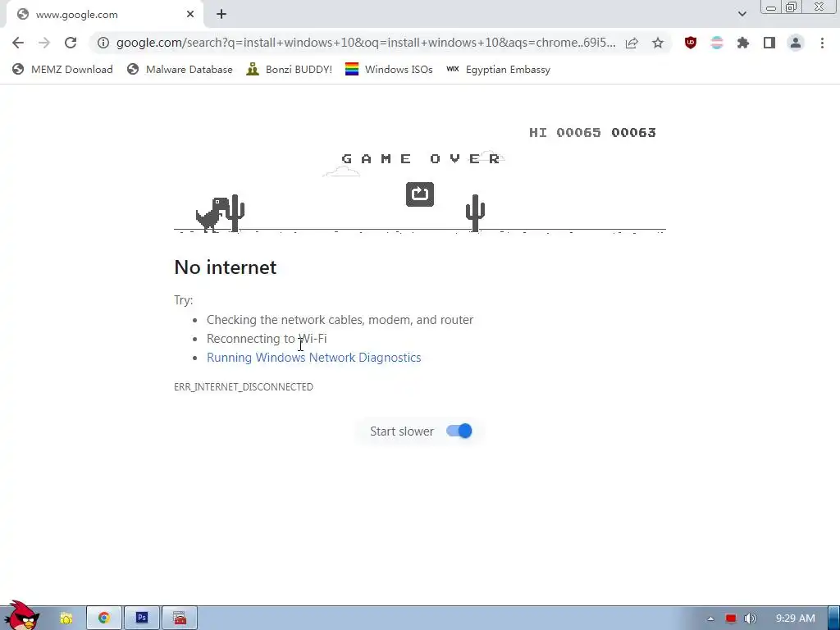Toggle the Start slower switch
840x630 pixels.
coord(459,431)
